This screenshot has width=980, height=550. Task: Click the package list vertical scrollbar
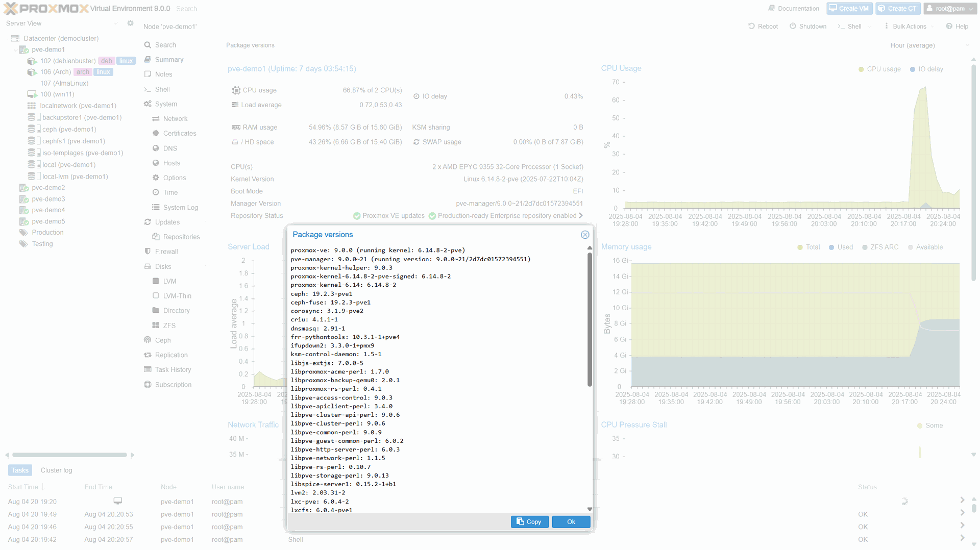point(590,321)
